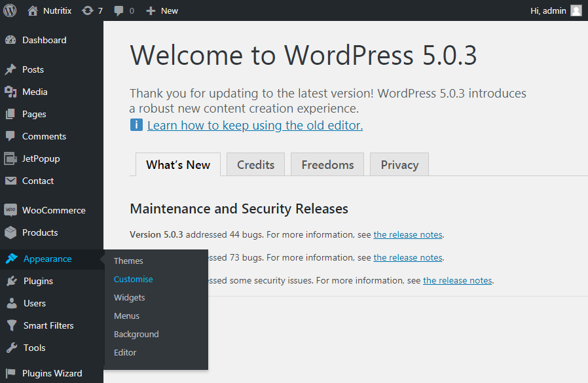Choose Menus in Appearance submenu

(x=127, y=316)
